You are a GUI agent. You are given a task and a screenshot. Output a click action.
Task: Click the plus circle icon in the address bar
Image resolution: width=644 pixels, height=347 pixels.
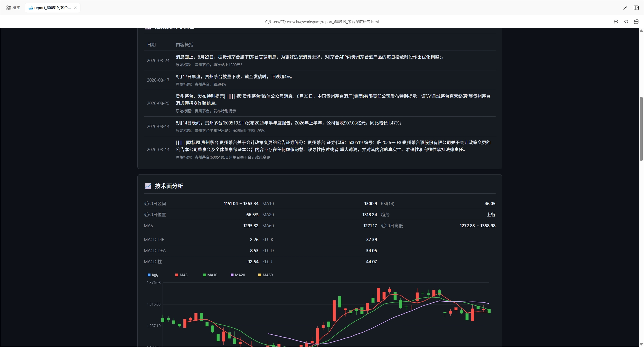coord(616,22)
